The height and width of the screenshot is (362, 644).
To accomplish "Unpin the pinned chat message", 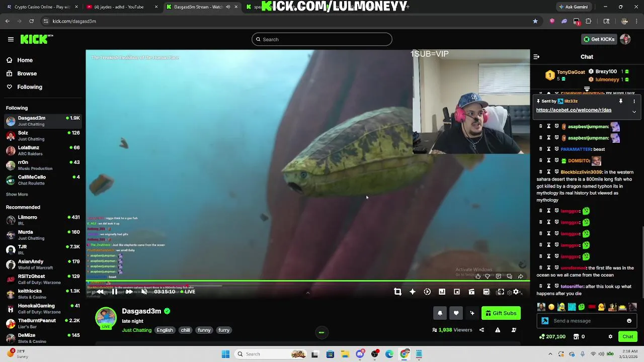I will tap(621, 101).
